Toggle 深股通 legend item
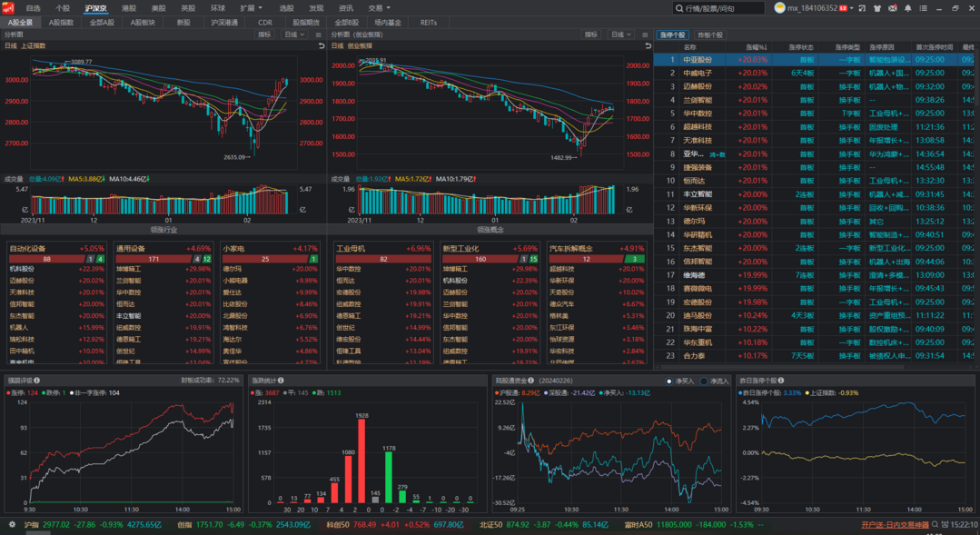Viewport: 980px width, 535px height. 569,392
